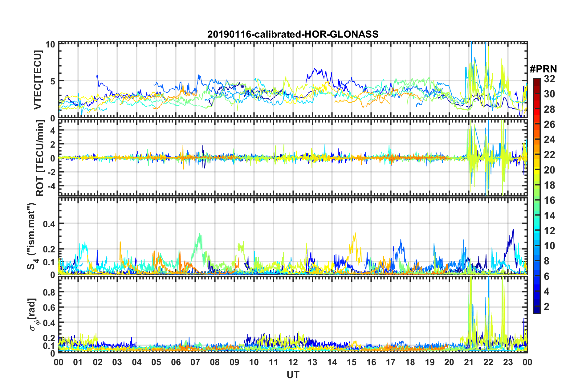Image resolution: width=586 pixels, height=392 pixels.
Task: Select the "VTEC[TECU]" y-axis label
Action: [x=38, y=80]
